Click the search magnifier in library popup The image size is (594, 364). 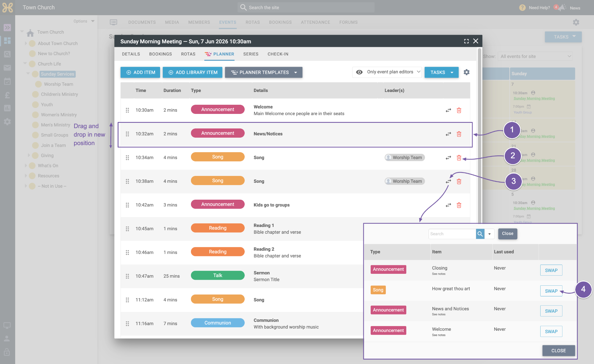pos(480,234)
